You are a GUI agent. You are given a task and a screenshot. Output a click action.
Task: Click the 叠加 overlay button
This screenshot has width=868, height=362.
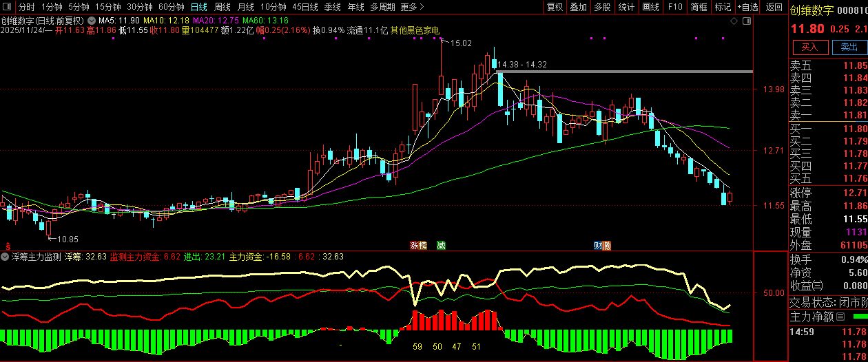[x=579, y=7]
